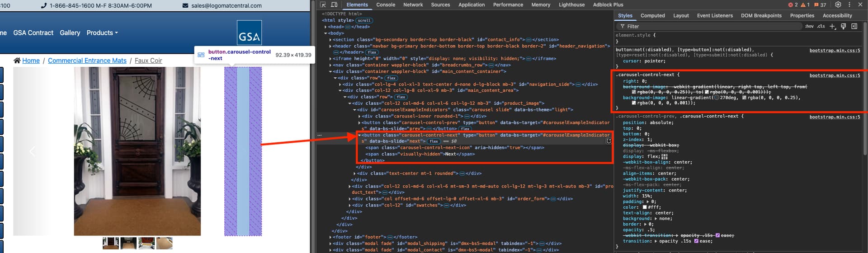Click the issues count 37 badge
The image size is (868, 253).
coord(821,5)
